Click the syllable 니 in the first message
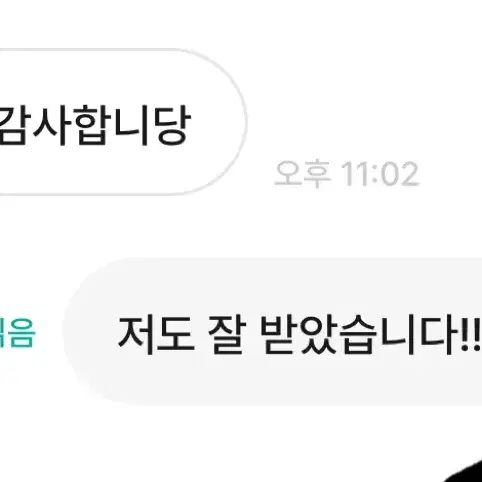Screen dimensions: 482x482 (131, 125)
